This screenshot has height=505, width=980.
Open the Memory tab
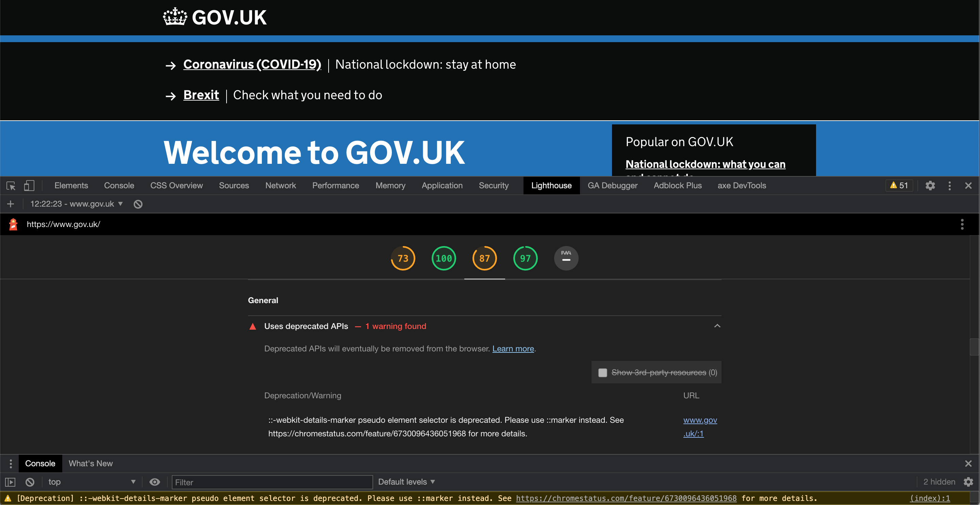coord(390,186)
